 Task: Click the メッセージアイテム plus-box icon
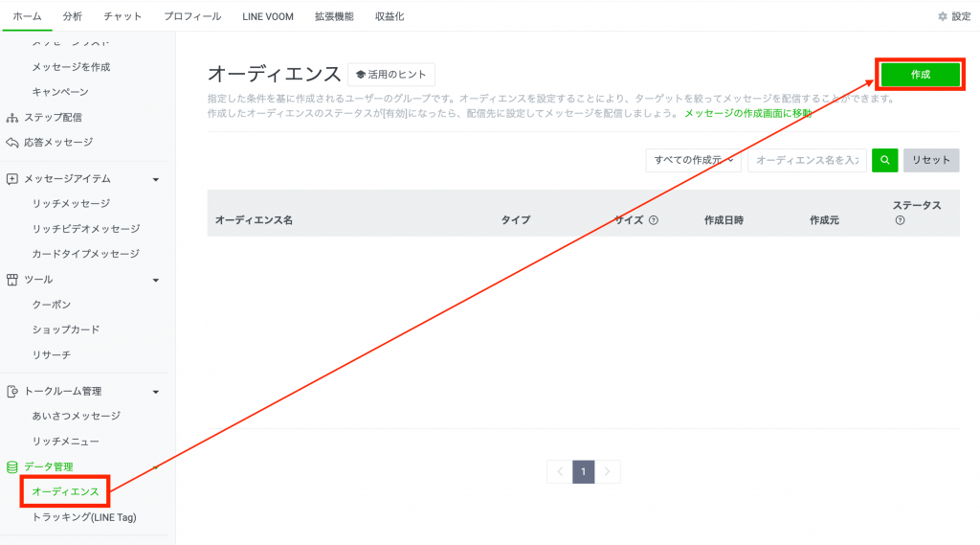(11, 179)
